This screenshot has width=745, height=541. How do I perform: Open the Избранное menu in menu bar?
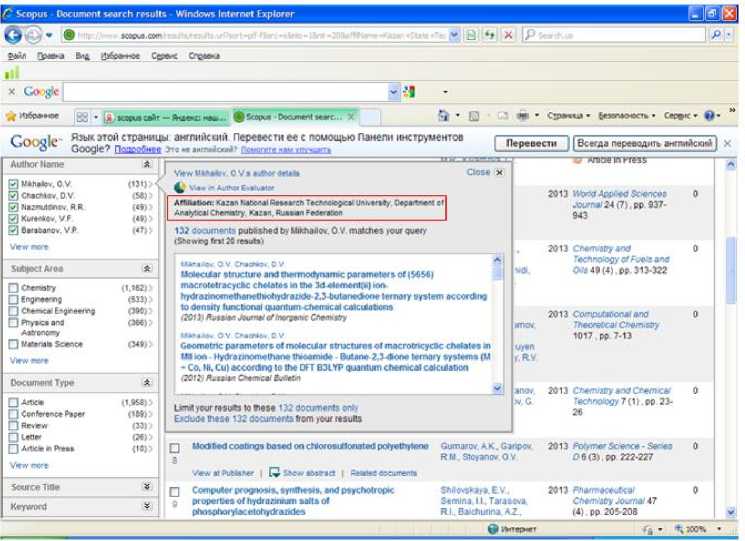pyautogui.click(x=119, y=56)
